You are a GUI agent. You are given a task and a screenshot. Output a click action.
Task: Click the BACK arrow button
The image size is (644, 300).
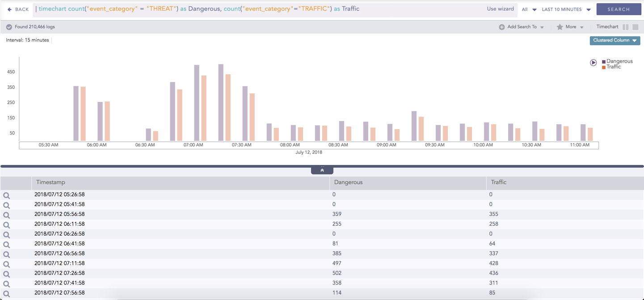point(10,9)
